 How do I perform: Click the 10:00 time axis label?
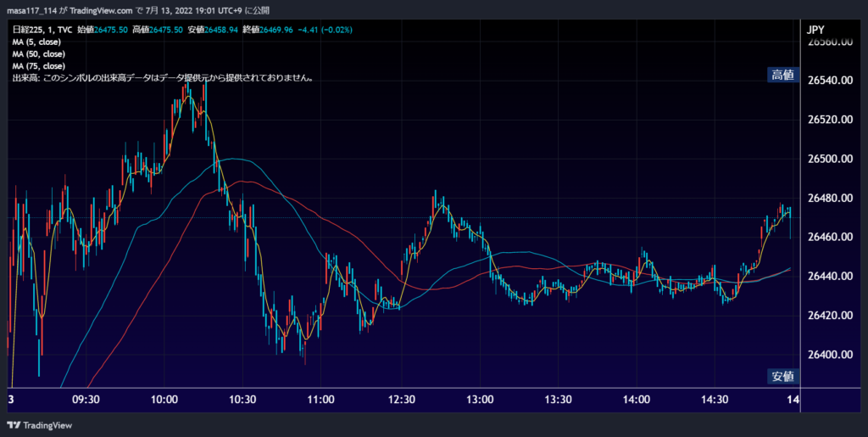click(164, 400)
